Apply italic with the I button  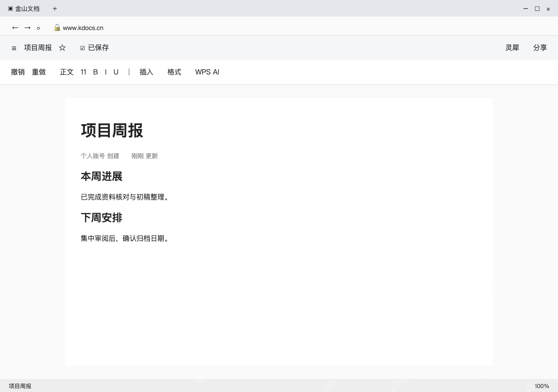(x=105, y=72)
